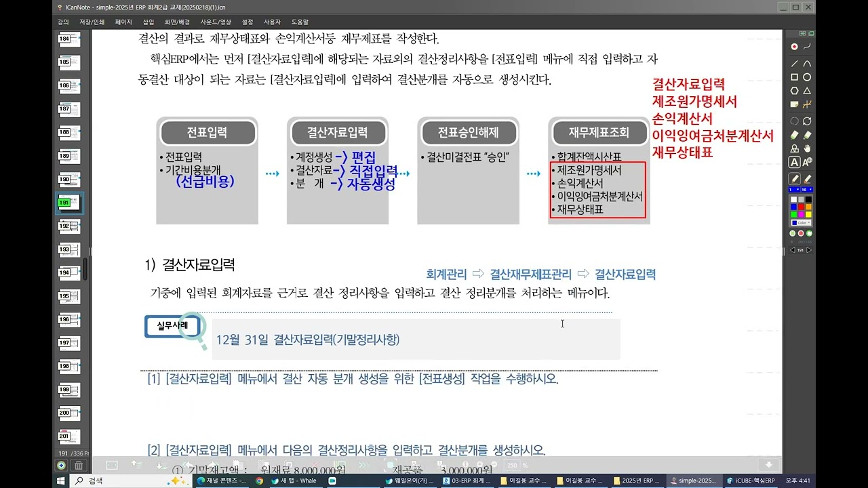Switch to 새 탭 - Whale taskbar window
The image size is (868, 488).
pyautogui.click(x=294, y=481)
